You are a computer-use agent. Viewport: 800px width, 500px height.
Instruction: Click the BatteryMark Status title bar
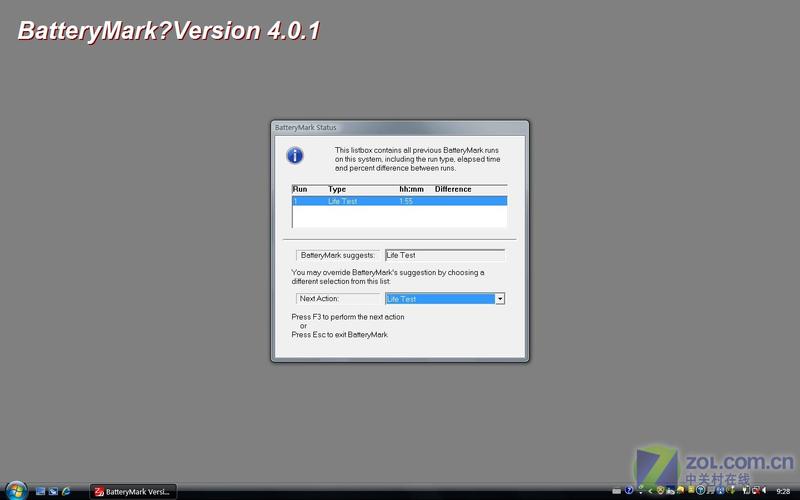point(399,128)
